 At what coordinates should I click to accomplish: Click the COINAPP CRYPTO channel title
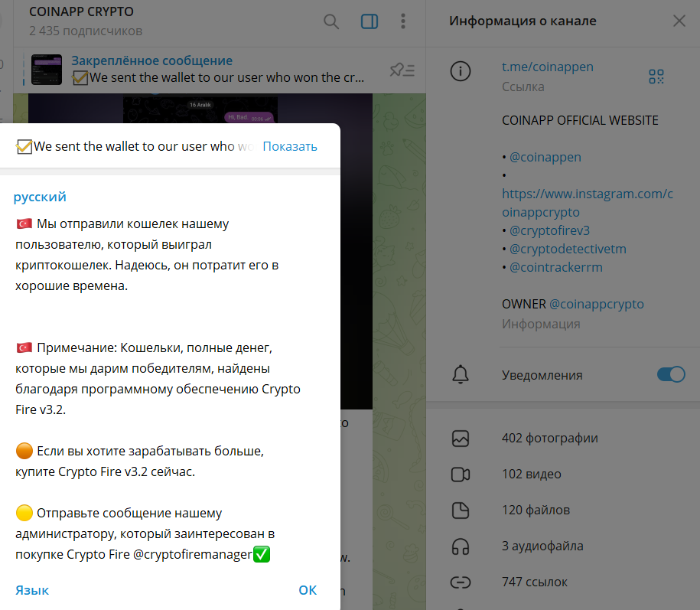[x=81, y=11]
